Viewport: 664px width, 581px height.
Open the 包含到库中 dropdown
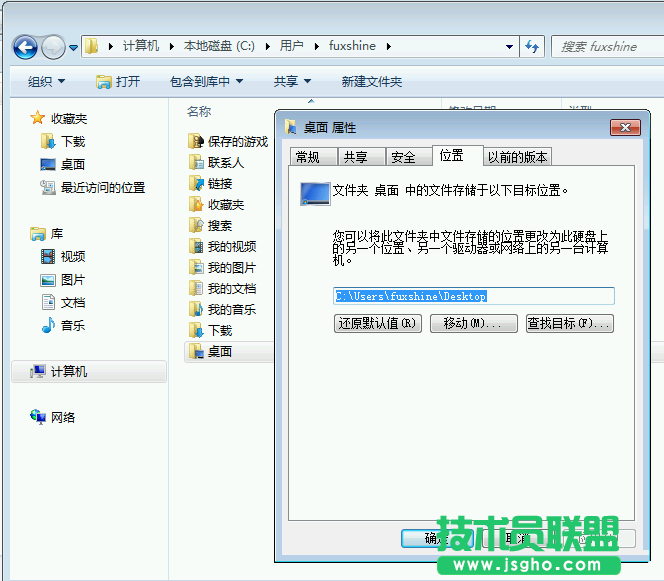tap(206, 81)
